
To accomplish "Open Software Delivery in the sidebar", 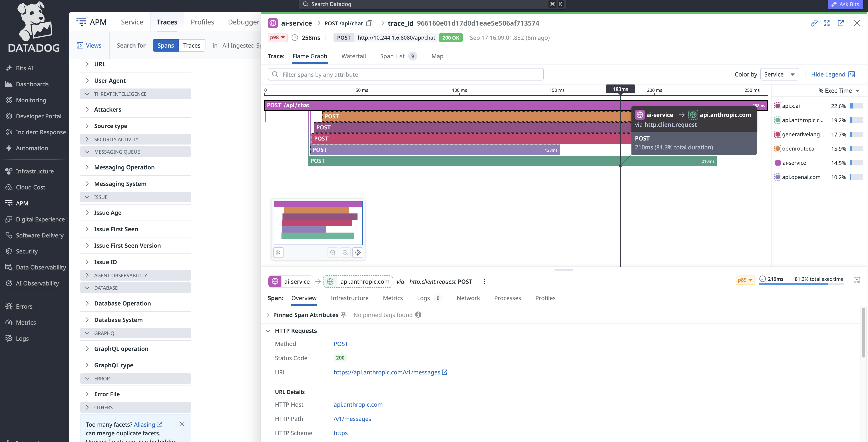I will point(34,235).
